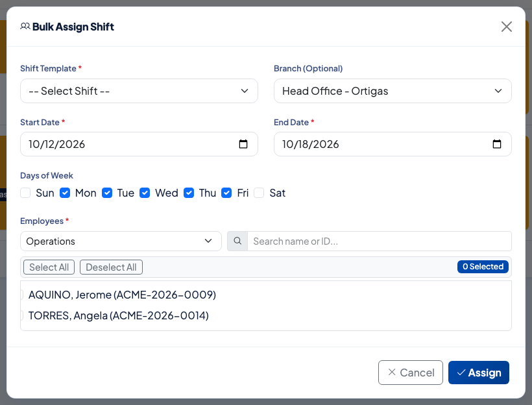Open the Operations department dropdown
532x405 pixels.
point(121,241)
